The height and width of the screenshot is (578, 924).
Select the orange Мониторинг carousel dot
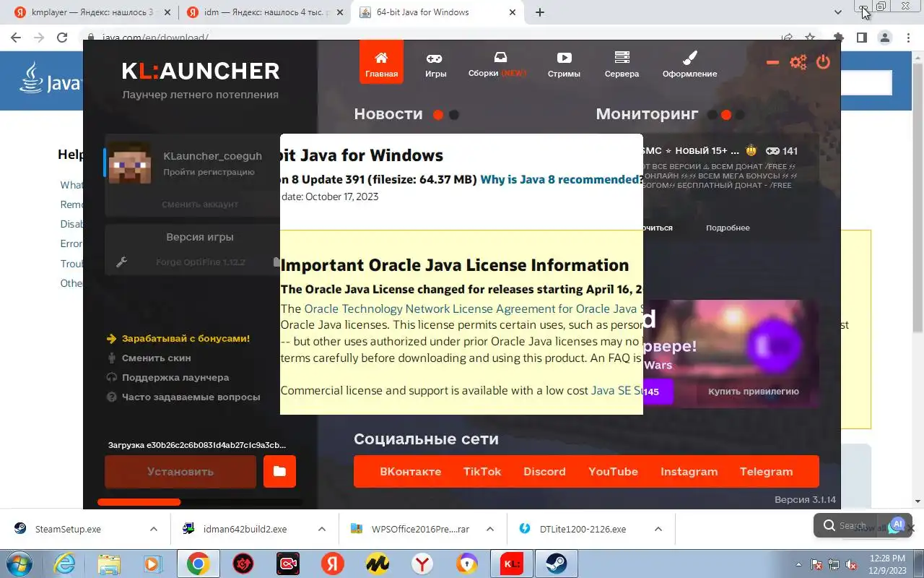[726, 114]
